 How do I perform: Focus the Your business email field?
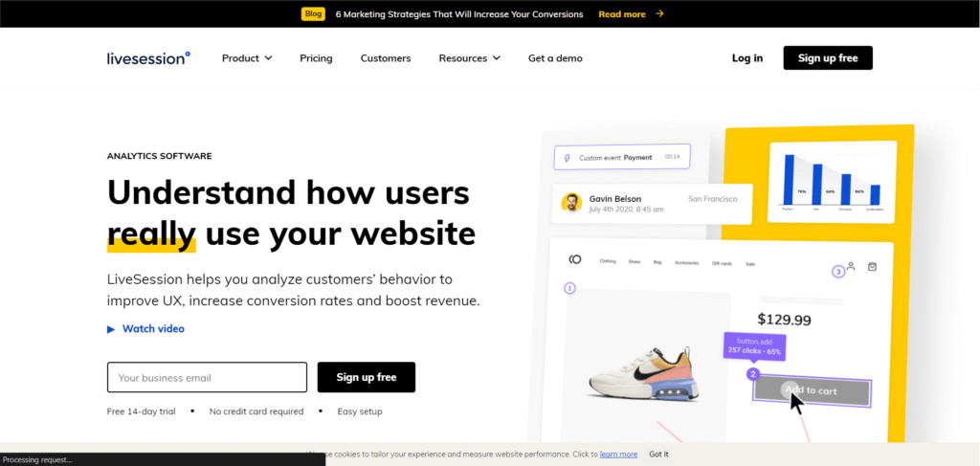(207, 377)
